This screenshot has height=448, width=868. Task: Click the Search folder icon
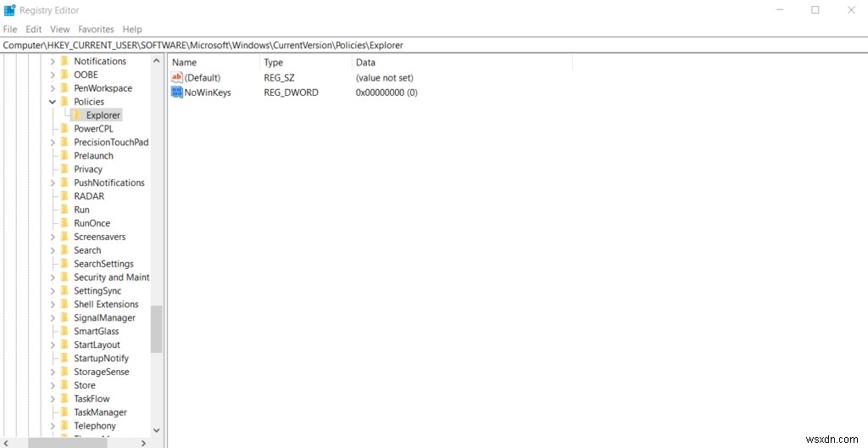[x=64, y=250]
